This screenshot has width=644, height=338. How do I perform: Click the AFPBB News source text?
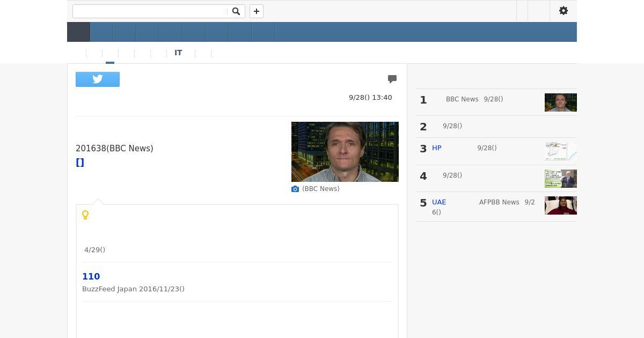499,202
